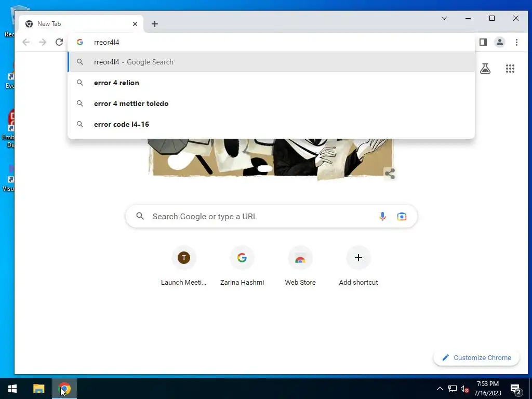This screenshot has width=532, height=399.
Task: Choose the error 4 relion suggestion
Action: (271, 83)
